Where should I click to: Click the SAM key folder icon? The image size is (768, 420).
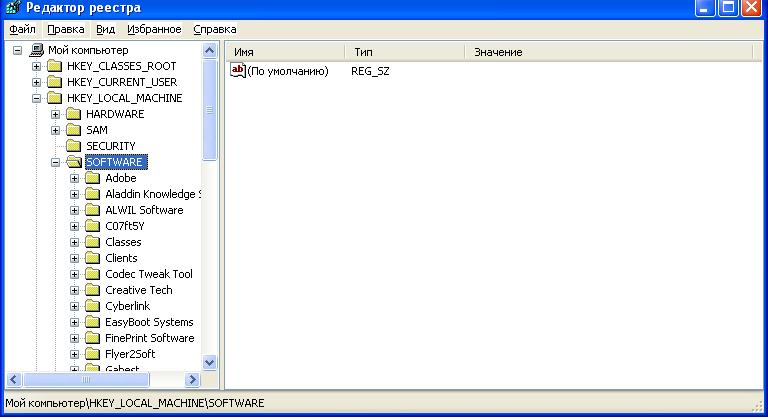pyautogui.click(x=74, y=130)
